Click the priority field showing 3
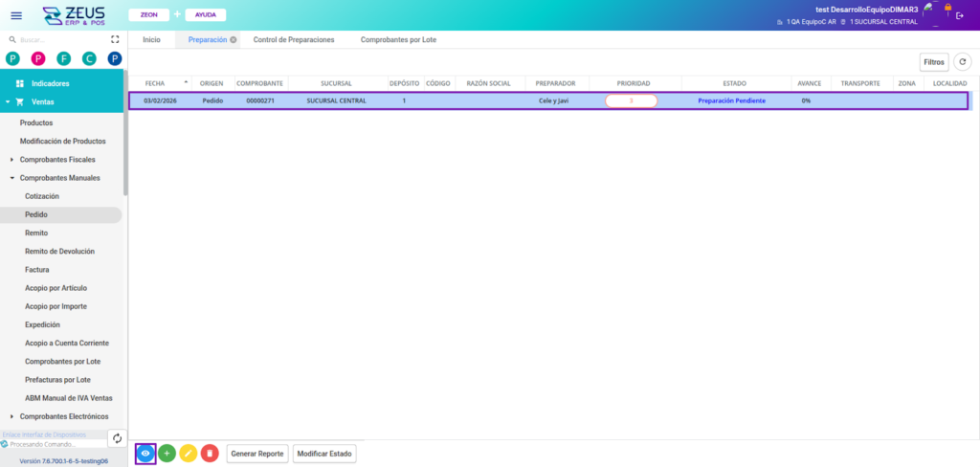This screenshot has height=467, width=980. (x=631, y=100)
